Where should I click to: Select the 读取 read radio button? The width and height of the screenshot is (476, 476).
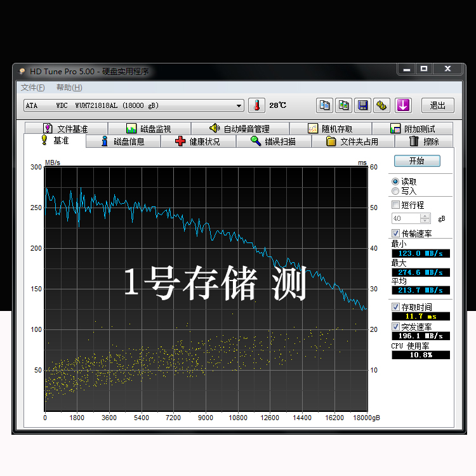point(395,182)
